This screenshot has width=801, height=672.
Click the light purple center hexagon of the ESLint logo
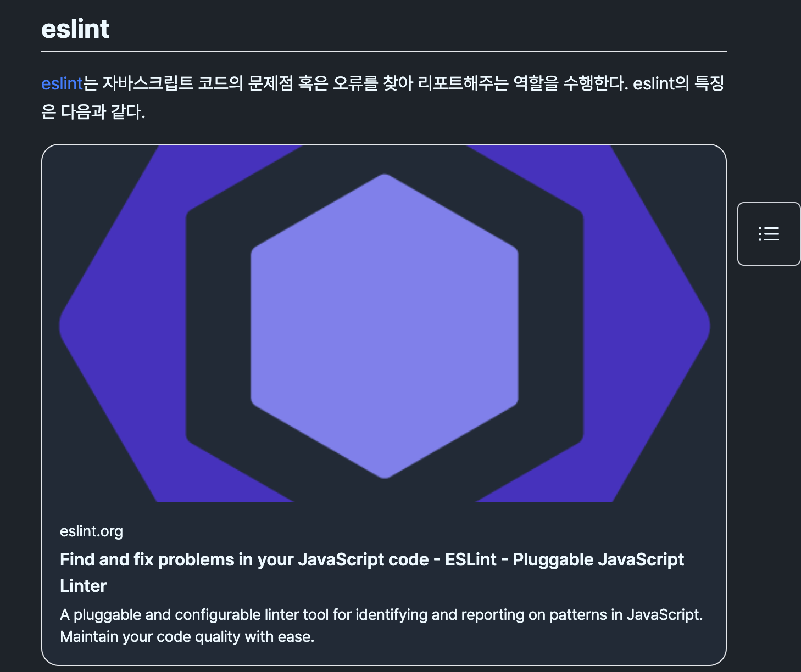(385, 326)
